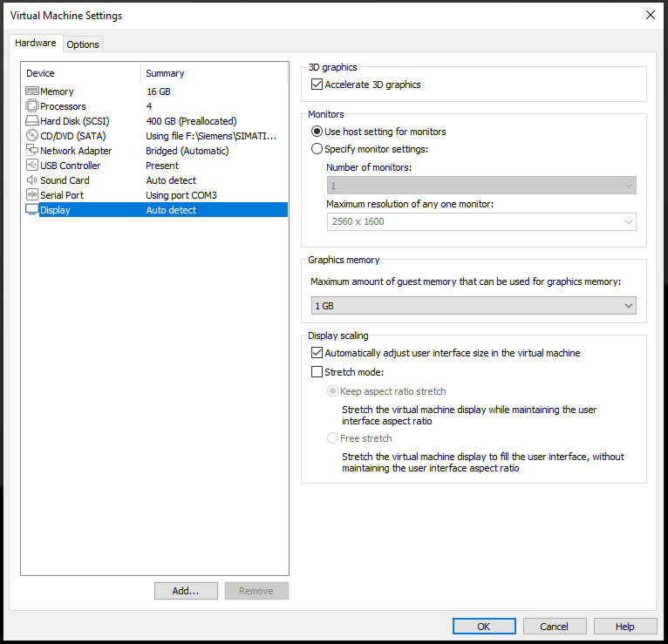Confirm settings with OK button
This screenshot has height=644, width=668.
coord(484,626)
